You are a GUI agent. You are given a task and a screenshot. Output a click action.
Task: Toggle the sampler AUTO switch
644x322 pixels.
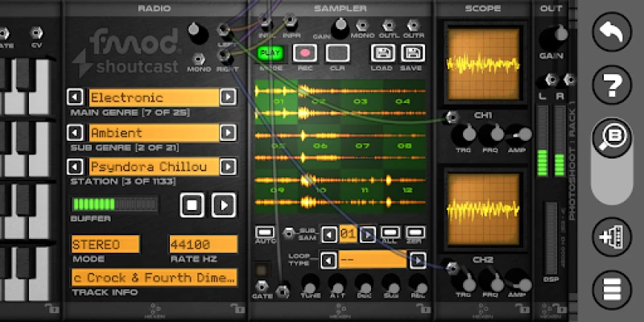[266, 233]
